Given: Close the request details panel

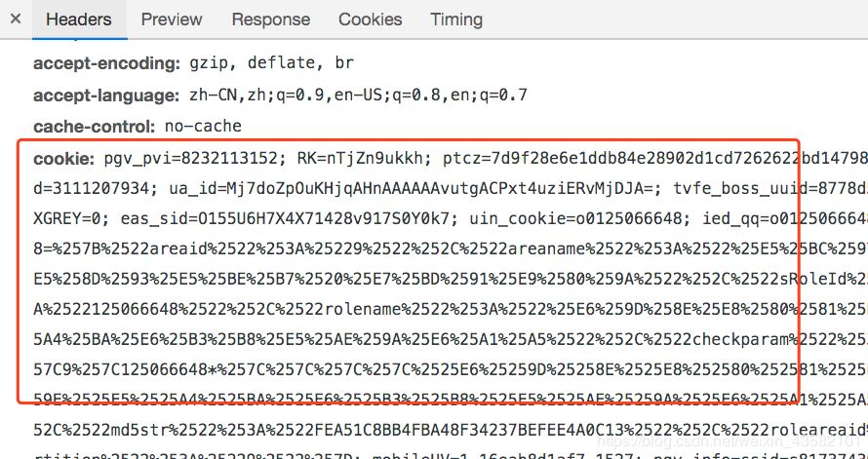Looking at the screenshot, I should tap(15, 19).
